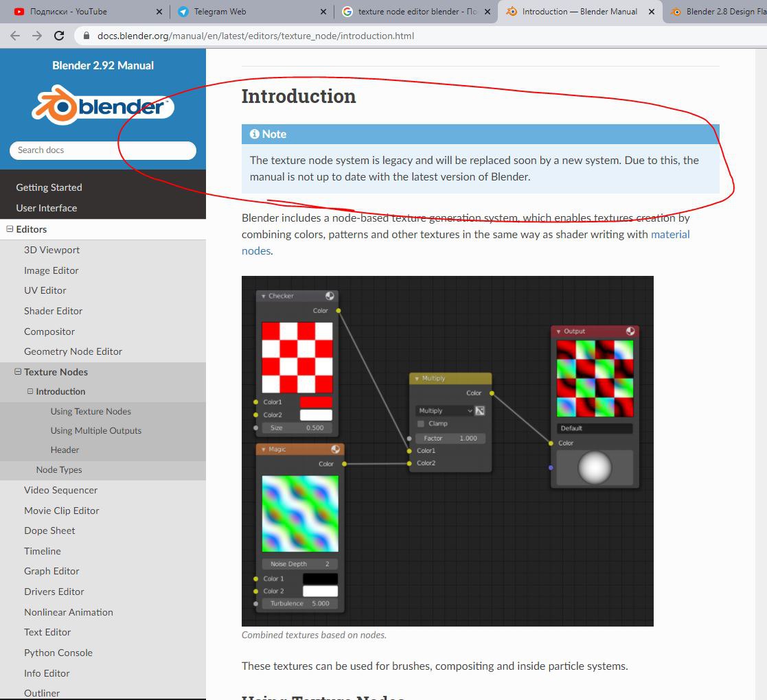Open User Interface in the sidebar
Screen dimensions: 767x700
pyautogui.click(x=47, y=208)
